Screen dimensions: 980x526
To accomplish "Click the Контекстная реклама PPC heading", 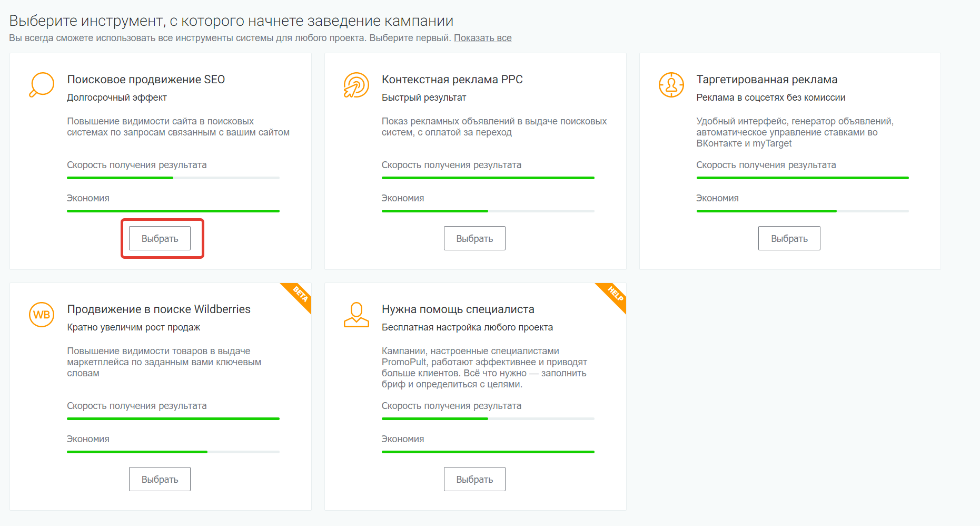I will (x=452, y=80).
